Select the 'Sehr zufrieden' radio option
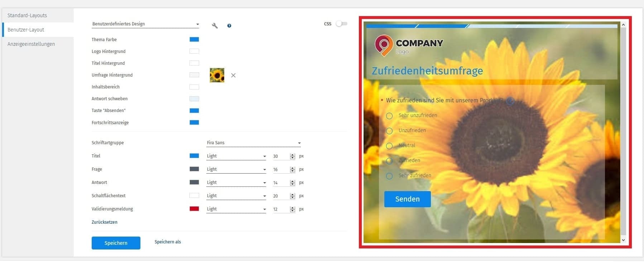Viewport: 644px width, 262px height. click(389, 176)
